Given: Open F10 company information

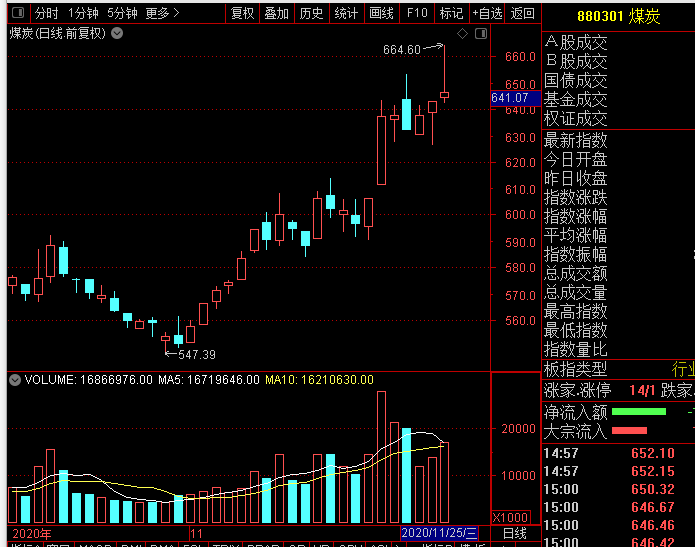Looking at the screenshot, I should point(416,14).
